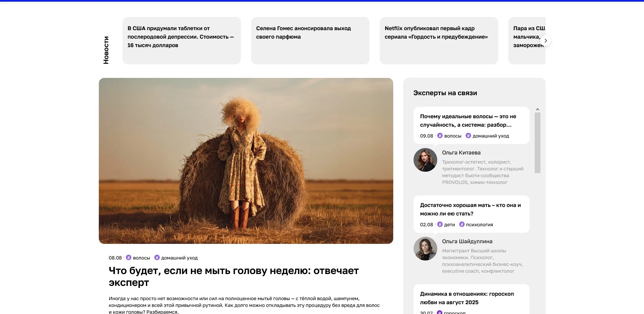Click the news carousel next arrow
Image resolution: width=644 pixels, height=314 pixels.
coord(546,41)
